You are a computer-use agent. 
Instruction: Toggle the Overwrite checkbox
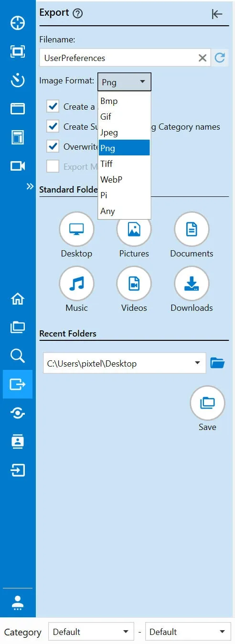tap(53, 146)
